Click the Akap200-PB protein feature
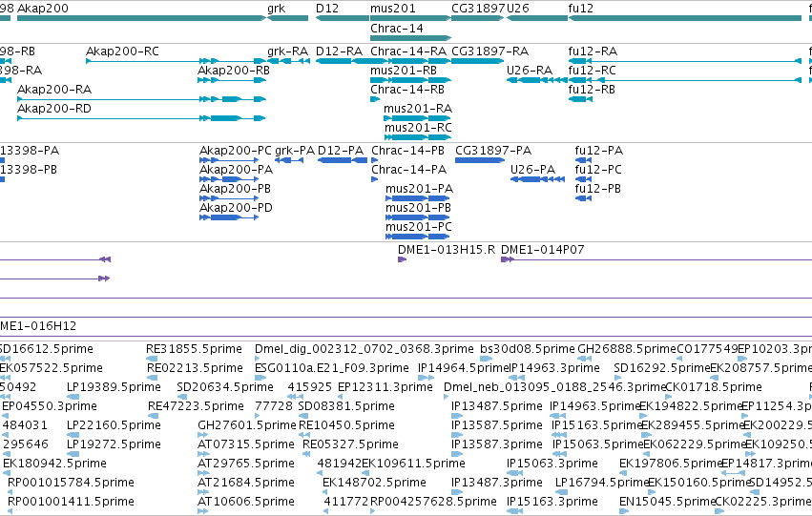Image resolution: width=812 pixels, height=516 pixels. 229,198
